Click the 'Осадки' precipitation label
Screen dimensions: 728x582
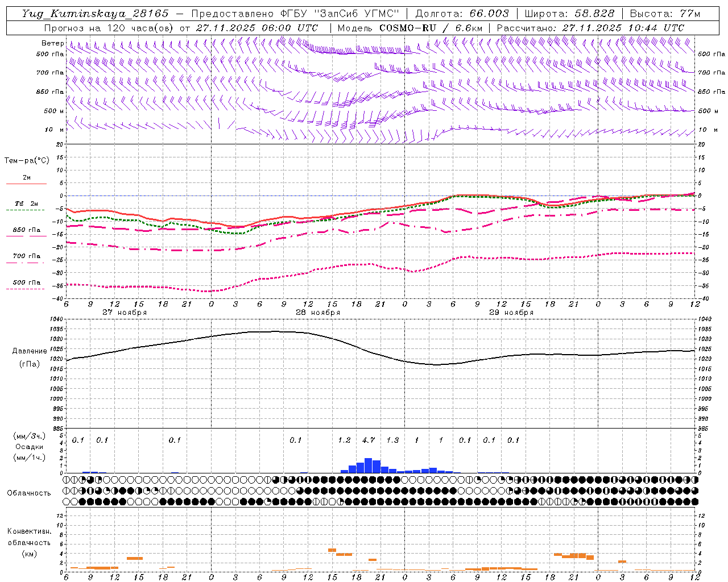point(30,447)
